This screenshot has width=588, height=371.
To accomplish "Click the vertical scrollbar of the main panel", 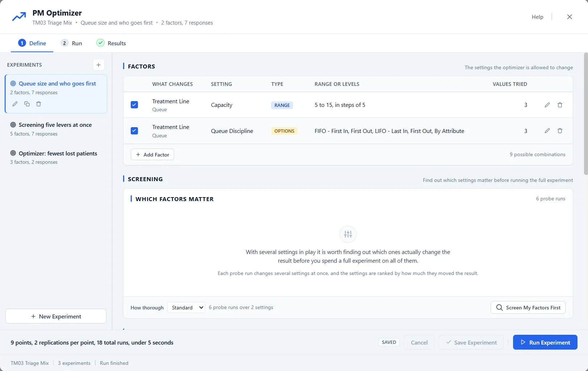I will 586,114.
